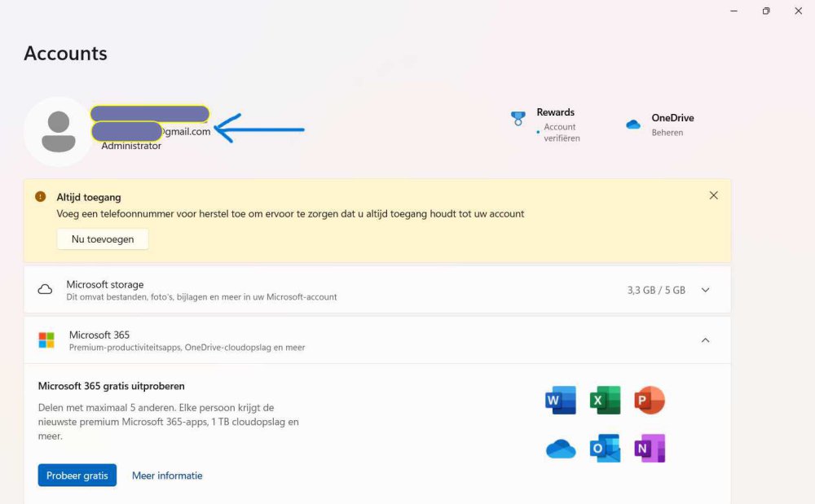815x504 pixels.
Task: Click the Excel app icon
Action: tap(606, 401)
